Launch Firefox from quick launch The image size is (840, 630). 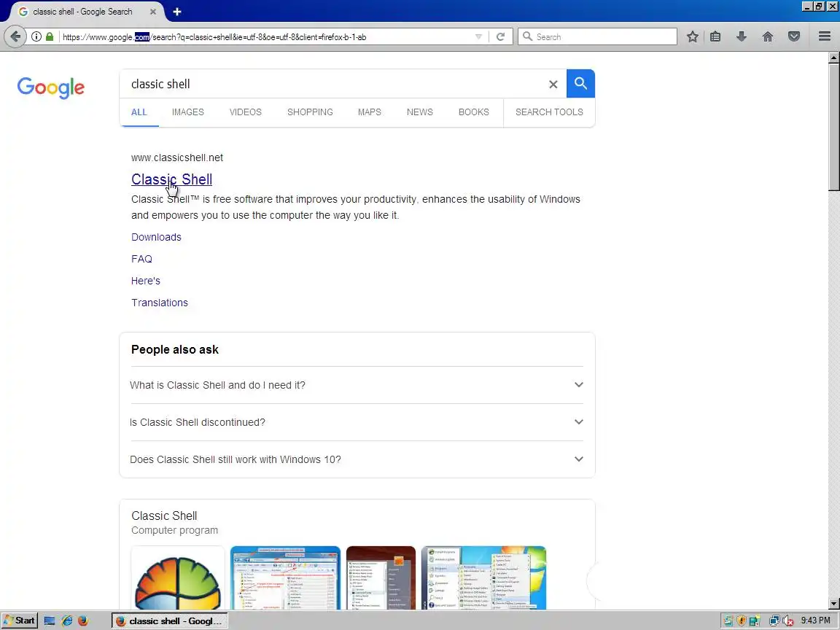tap(83, 621)
